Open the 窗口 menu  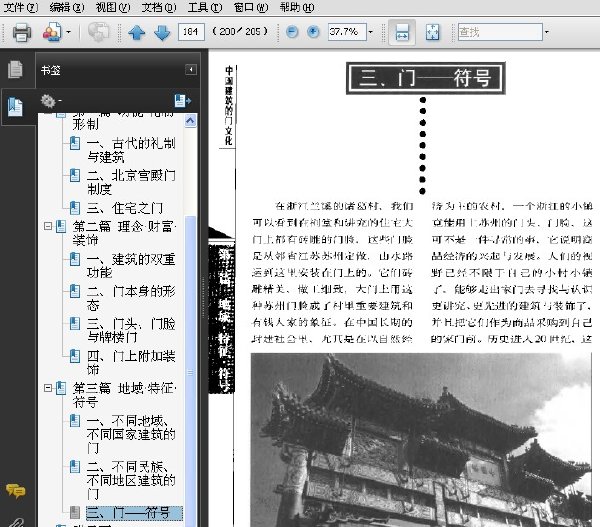[x=251, y=7]
